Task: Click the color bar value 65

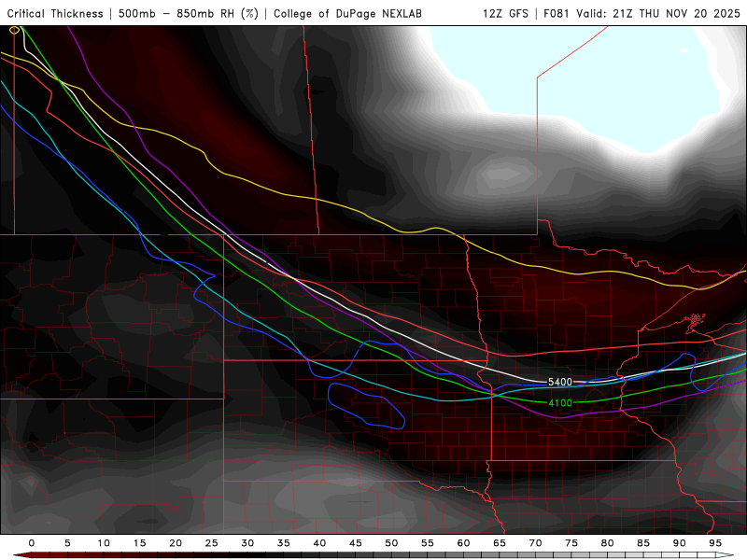Action: point(500,543)
